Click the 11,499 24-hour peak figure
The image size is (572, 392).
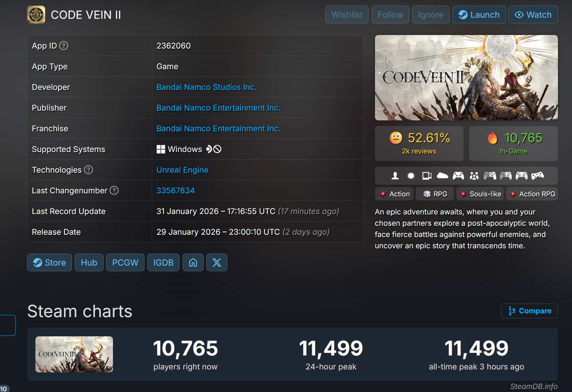(x=331, y=349)
